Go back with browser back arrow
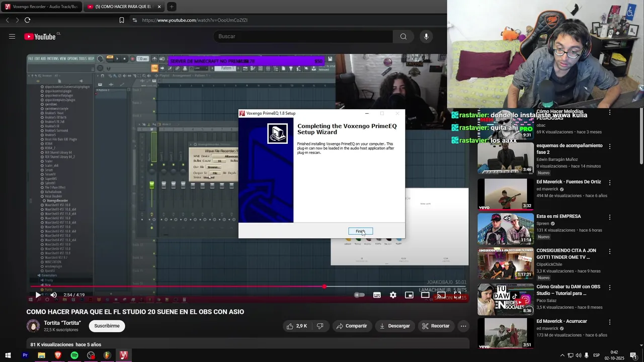Image resolution: width=644 pixels, height=362 pixels. click(x=7, y=20)
